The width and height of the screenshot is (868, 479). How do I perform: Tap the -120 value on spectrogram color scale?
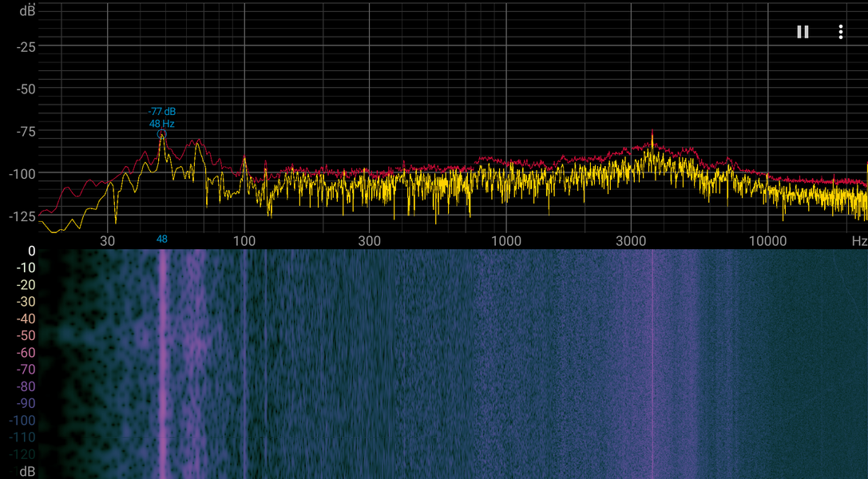tap(22, 455)
